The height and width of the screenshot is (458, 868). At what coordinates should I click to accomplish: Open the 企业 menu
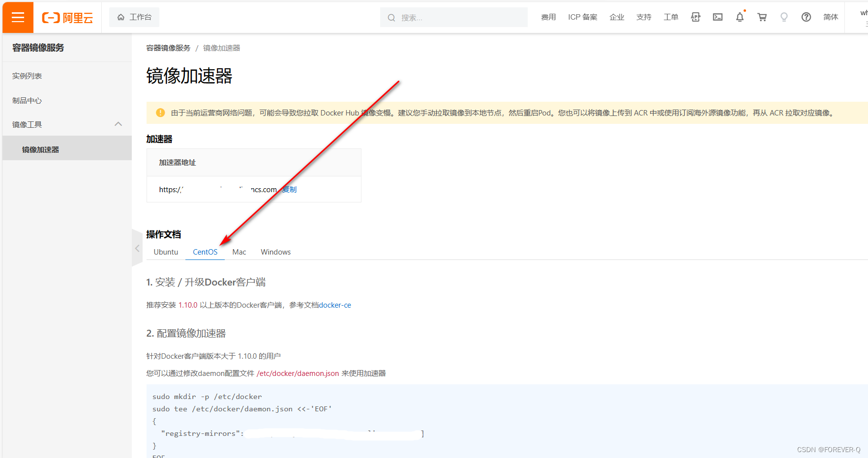pos(617,17)
